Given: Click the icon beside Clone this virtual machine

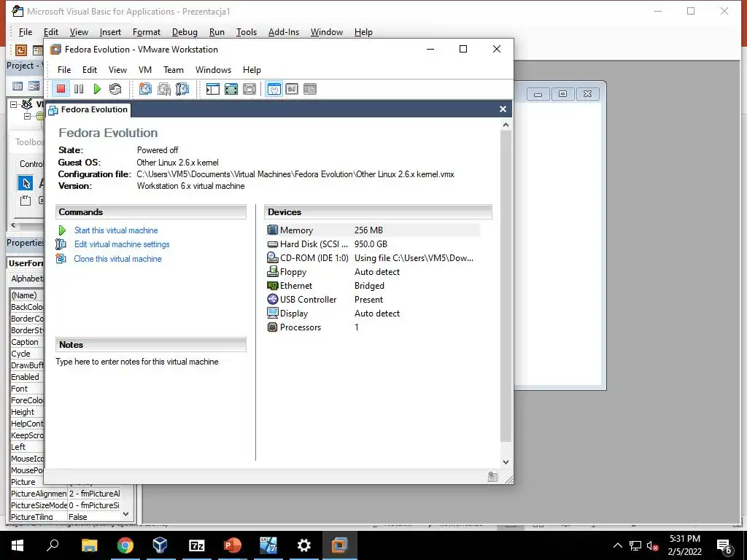Looking at the screenshot, I should (61, 259).
